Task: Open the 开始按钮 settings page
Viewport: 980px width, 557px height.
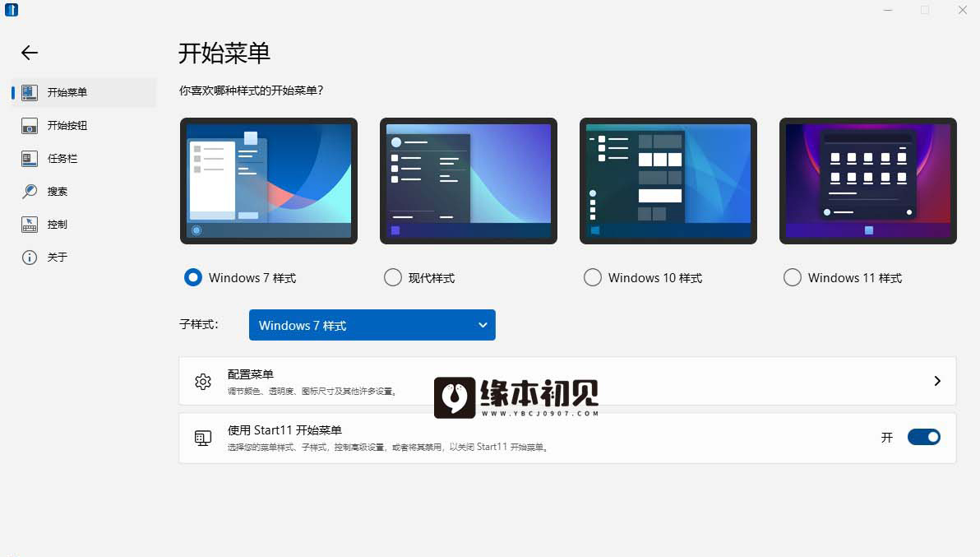Action: 84,126
